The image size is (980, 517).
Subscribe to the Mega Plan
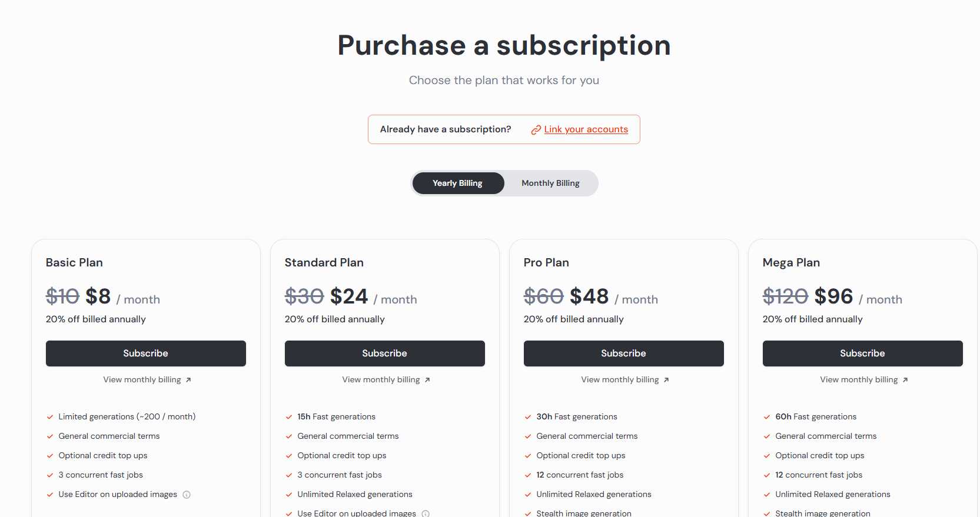[x=863, y=353]
